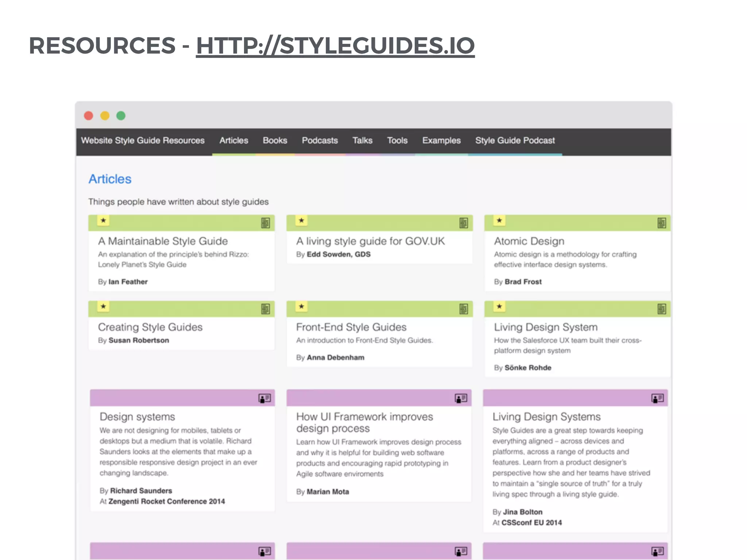Open How UI Framework improves design process
Screen dimensions: 747x560
(x=364, y=423)
